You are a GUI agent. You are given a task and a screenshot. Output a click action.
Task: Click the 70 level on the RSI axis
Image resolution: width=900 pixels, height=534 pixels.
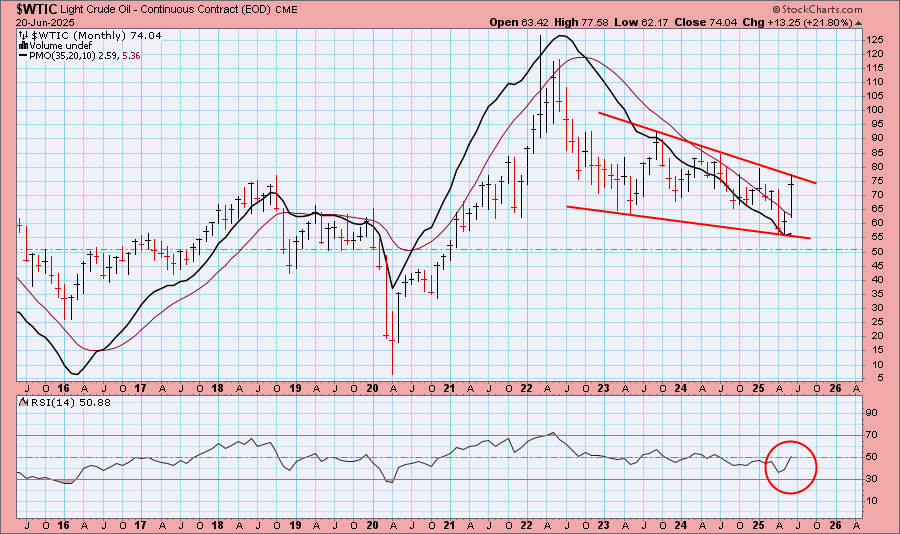tap(872, 436)
